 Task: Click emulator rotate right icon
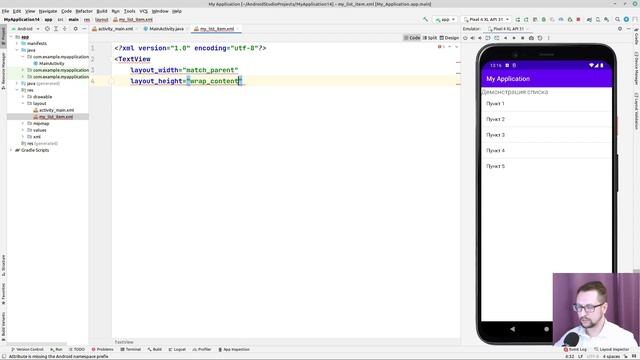[x=497, y=38]
